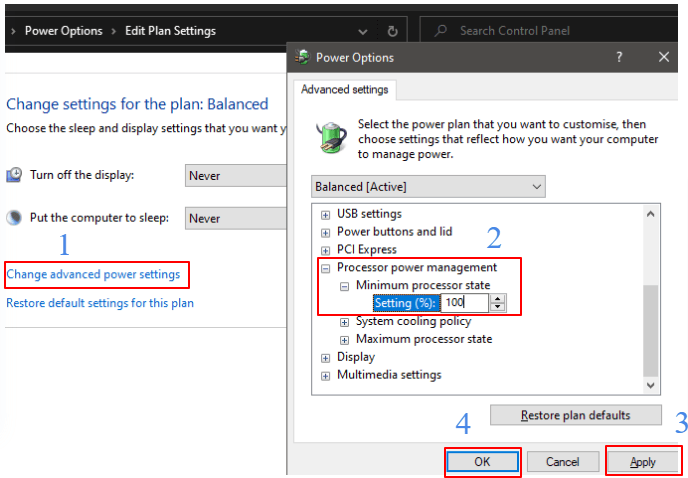The width and height of the screenshot is (688, 478).
Task: Select Minimum processor state label
Action: pos(423,285)
